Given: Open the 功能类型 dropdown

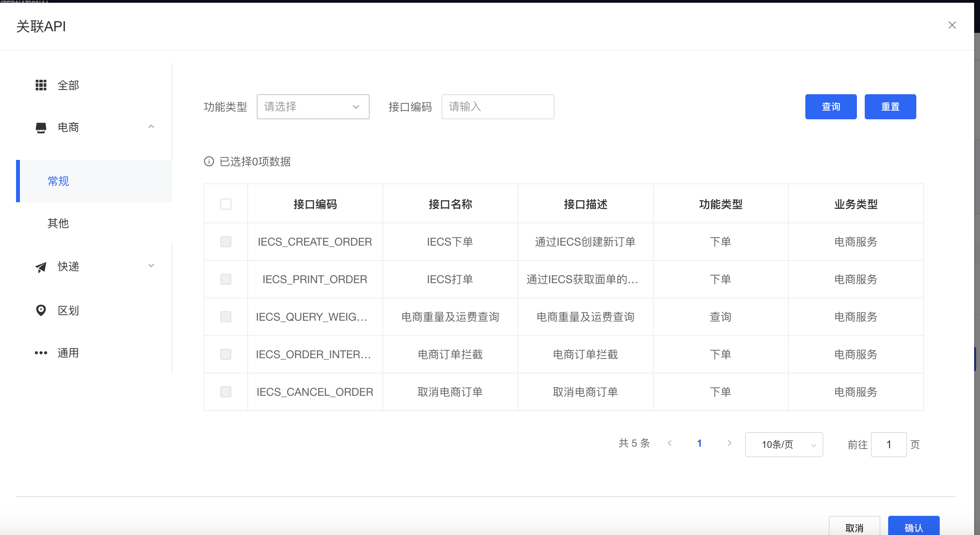Looking at the screenshot, I should coord(313,107).
